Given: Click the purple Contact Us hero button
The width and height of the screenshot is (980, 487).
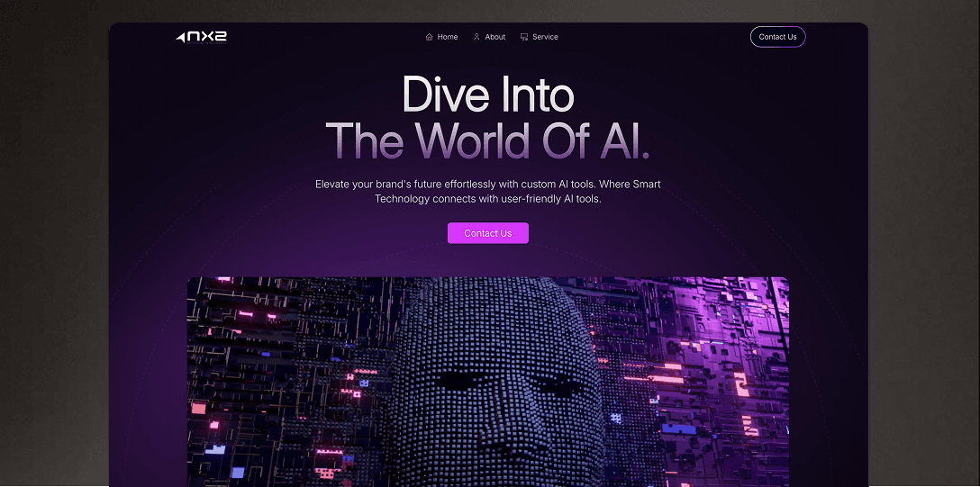Looking at the screenshot, I should point(488,233).
